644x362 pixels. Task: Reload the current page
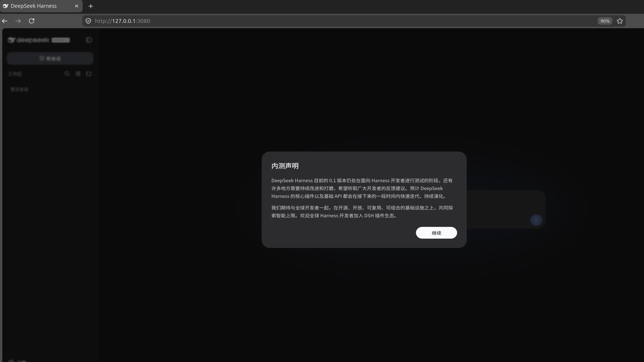[31, 21]
